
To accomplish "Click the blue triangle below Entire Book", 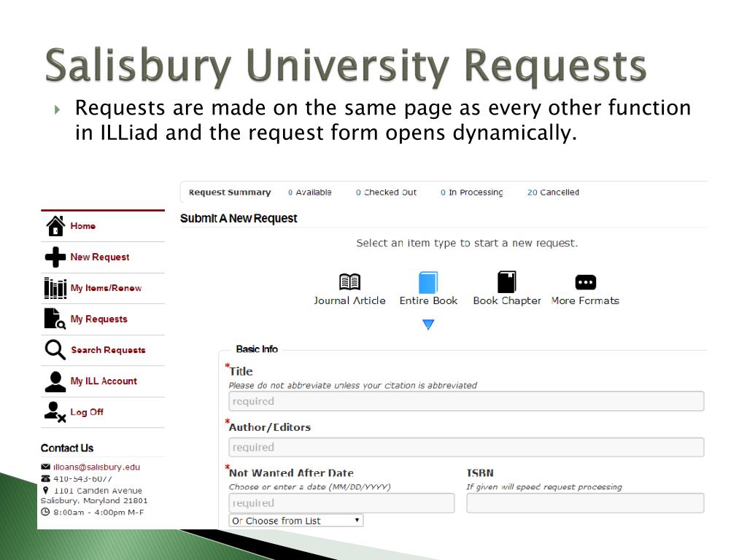I will (x=428, y=324).
